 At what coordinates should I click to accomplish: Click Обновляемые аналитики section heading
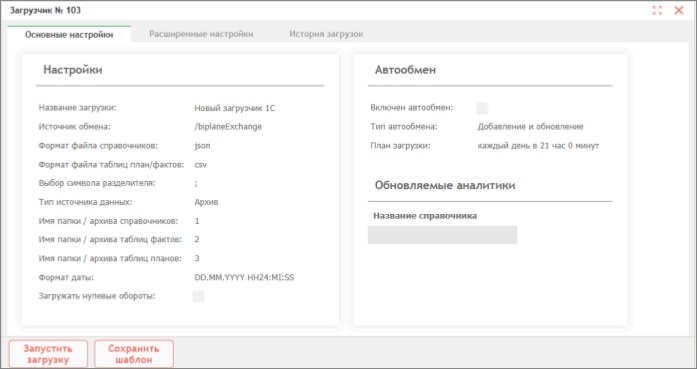(445, 185)
